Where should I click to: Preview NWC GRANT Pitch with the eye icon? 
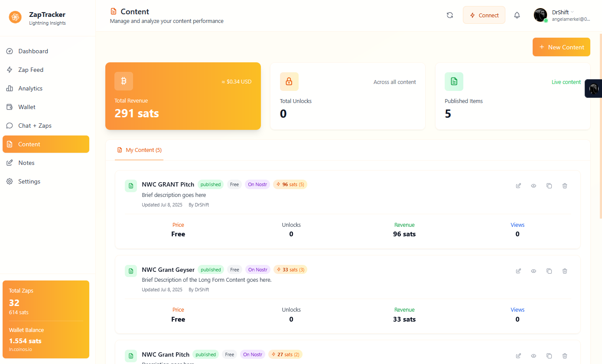[x=534, y=185]
